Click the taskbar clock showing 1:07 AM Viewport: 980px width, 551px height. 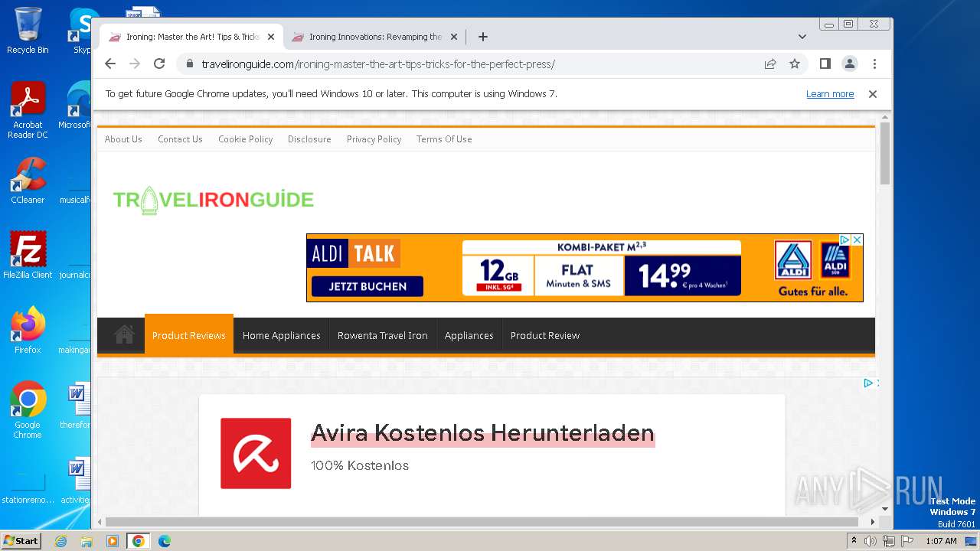tap(941, 541)
